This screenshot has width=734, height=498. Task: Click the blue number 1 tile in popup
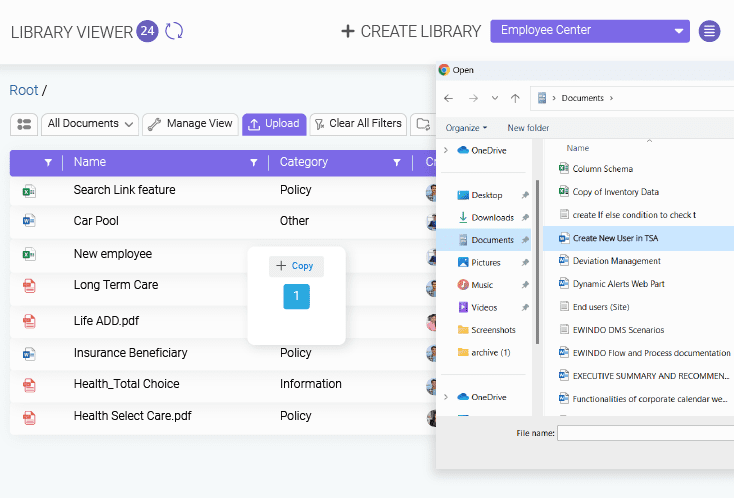click(296, 296)
